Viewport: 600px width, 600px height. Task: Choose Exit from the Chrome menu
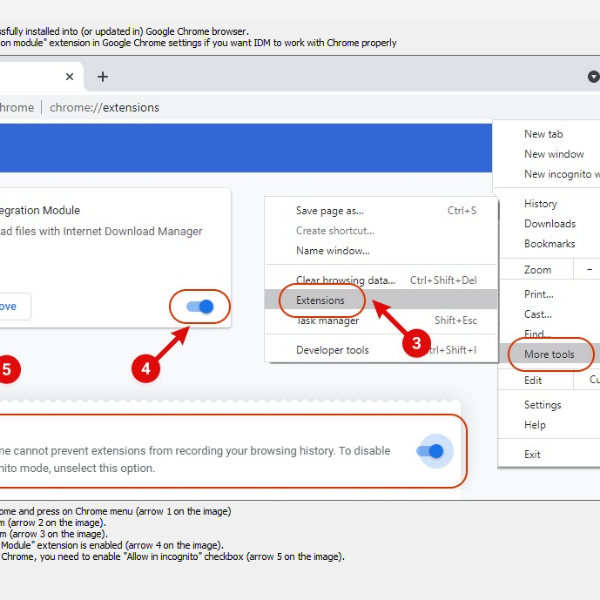coord(533,454)
